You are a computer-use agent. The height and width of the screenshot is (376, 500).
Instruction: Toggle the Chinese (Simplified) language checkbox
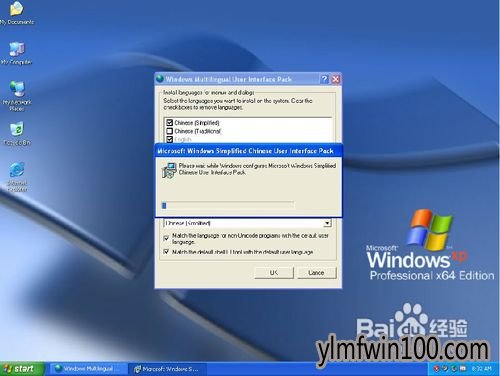(x=169, y=122)
